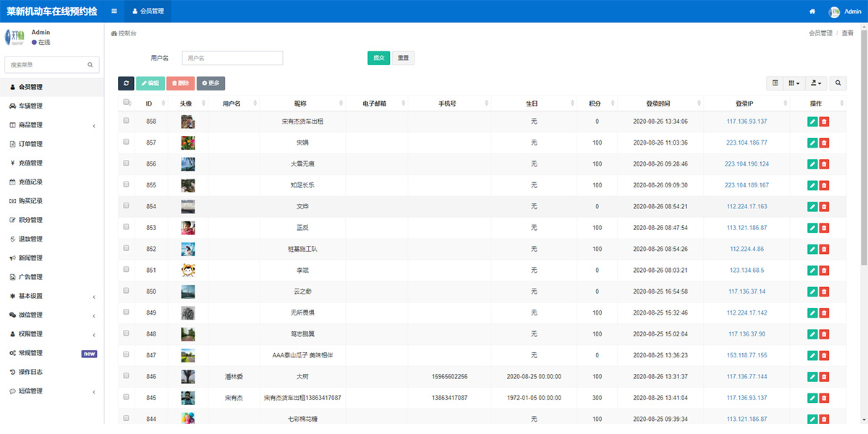This screenshot has width=868, height=434.
Task: Click the red delete icon for member 857
Action: point(824,143)
